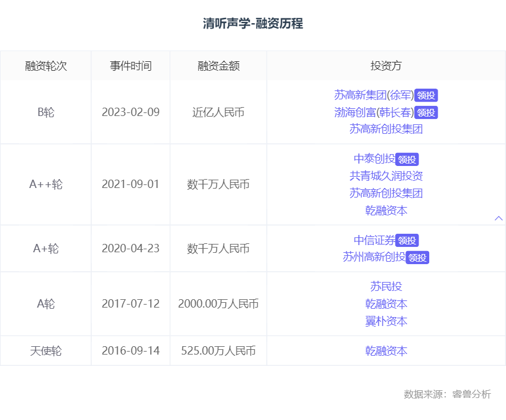Click the B轮 round cell
The height and width of the screenshot is (420, 506).
pyautogui.click(x=46, y=112)
